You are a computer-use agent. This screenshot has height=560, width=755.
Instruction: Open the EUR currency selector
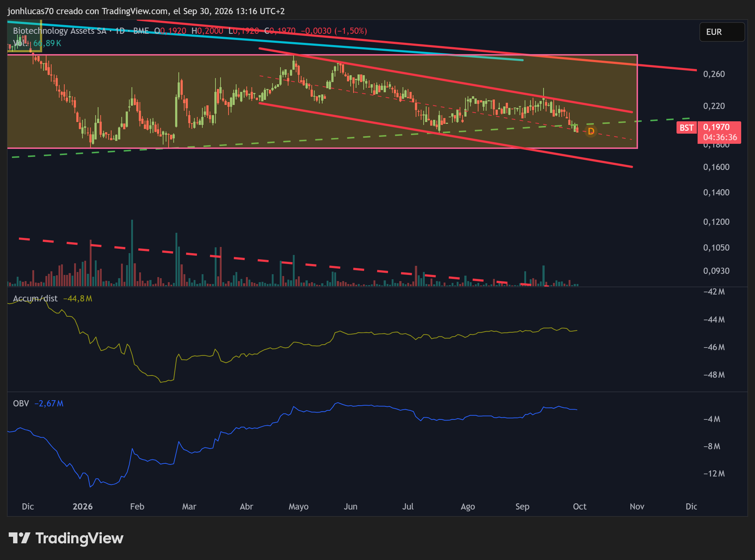point(722,32)
